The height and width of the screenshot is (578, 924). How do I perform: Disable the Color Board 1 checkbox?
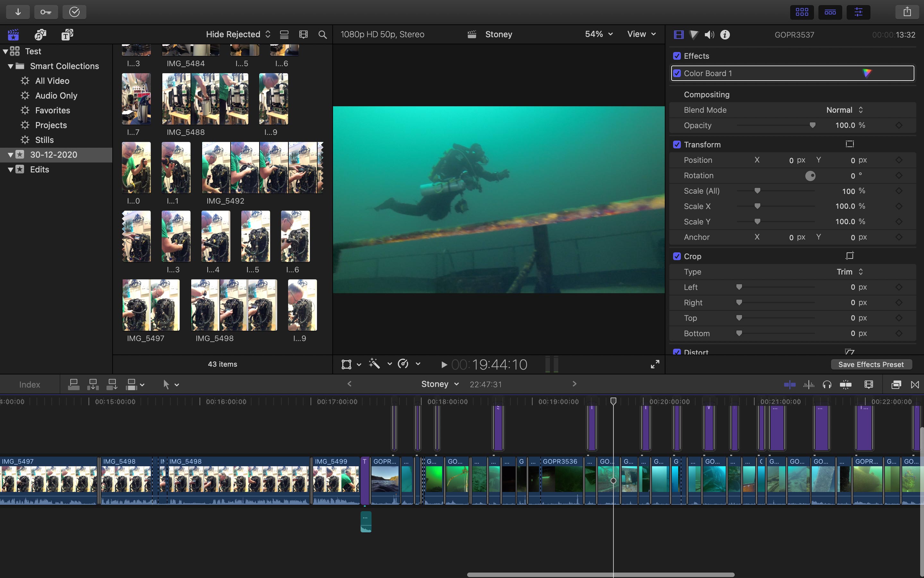(x=677, y=74)
